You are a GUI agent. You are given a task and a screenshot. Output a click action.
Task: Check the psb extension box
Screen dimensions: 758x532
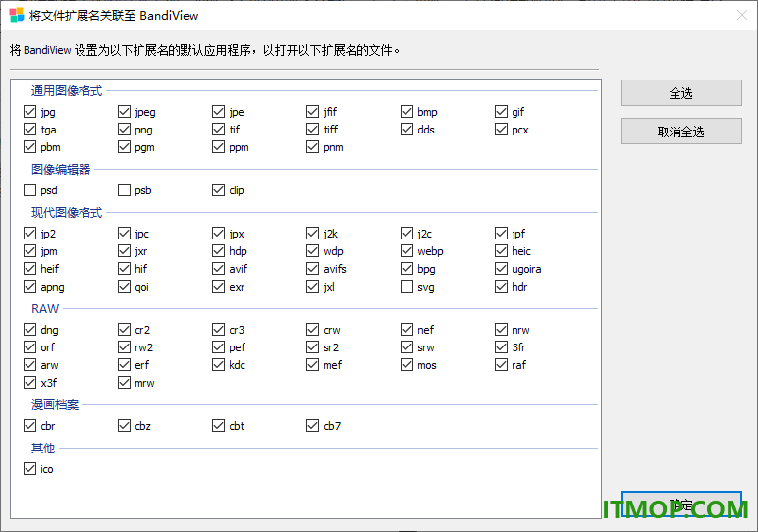[125, 189]
